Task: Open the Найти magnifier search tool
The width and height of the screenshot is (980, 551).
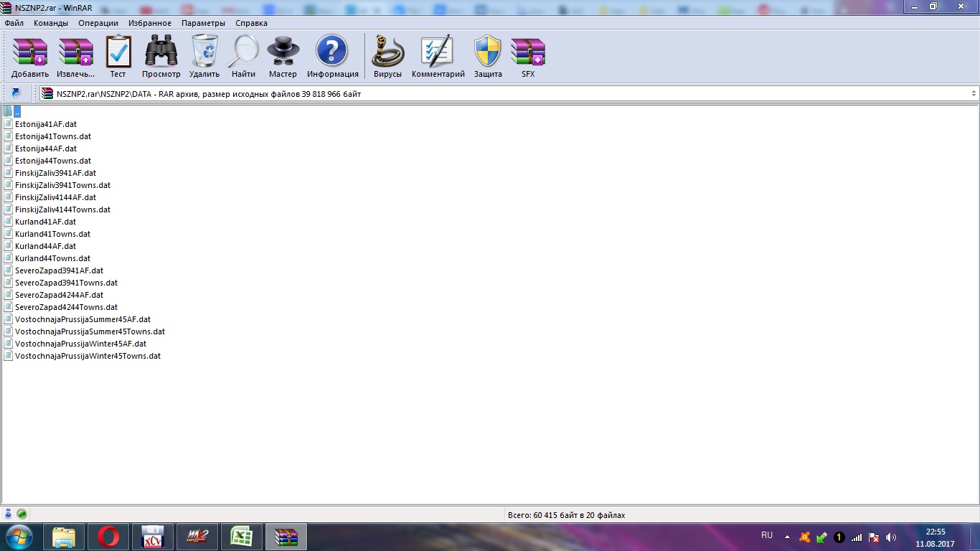Action: 243,57
